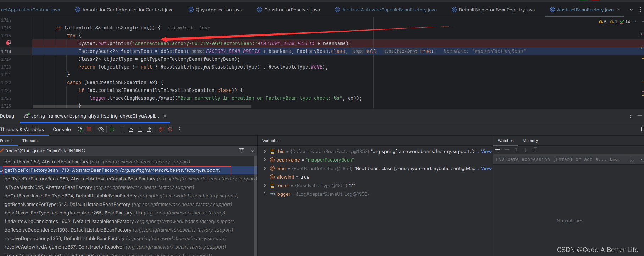Filter frames with the funnel icon
644x256 pixels.
point(241,151)
